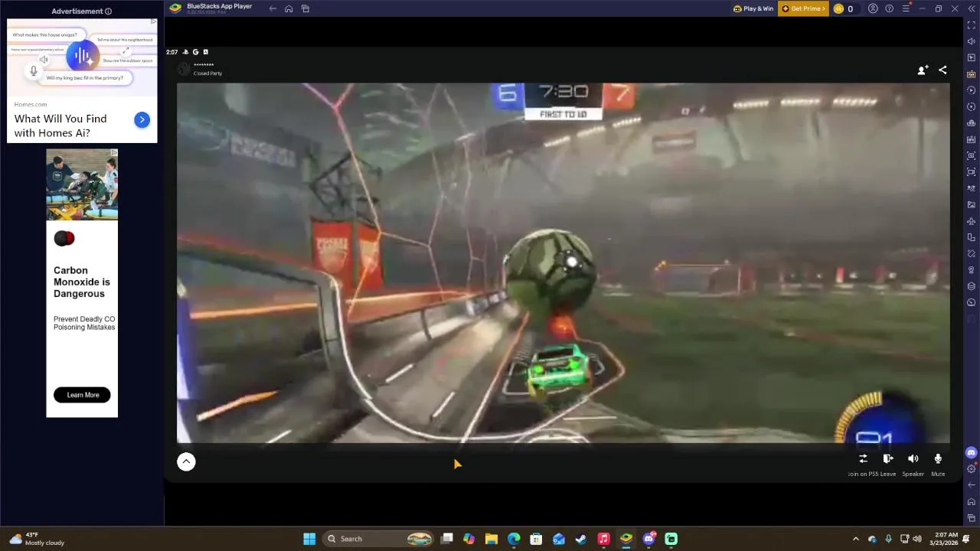
Task: Open the stacked layers icon in side toolbar
Action: 972,286
